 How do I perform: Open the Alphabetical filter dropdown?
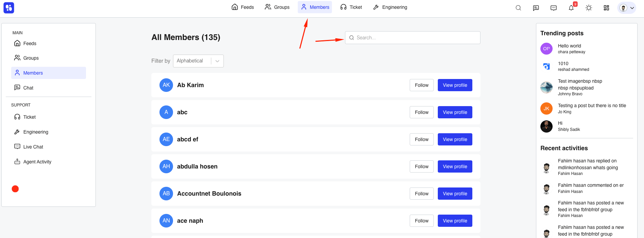coord(198,61)
